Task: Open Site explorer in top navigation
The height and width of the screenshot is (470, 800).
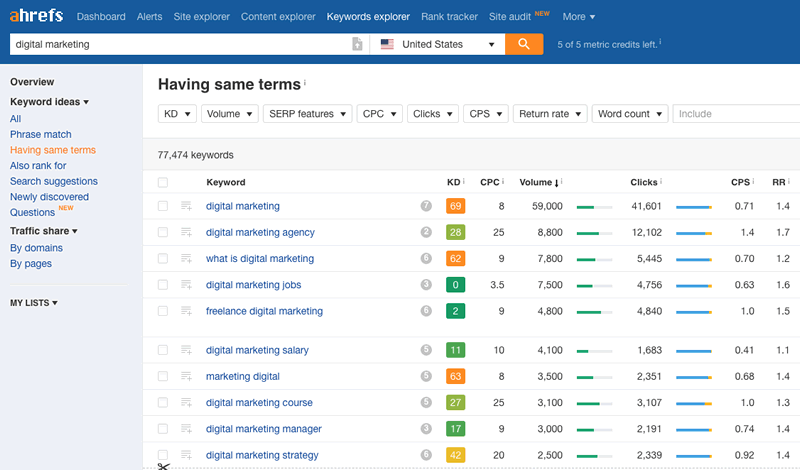Action: click(202, 17)
